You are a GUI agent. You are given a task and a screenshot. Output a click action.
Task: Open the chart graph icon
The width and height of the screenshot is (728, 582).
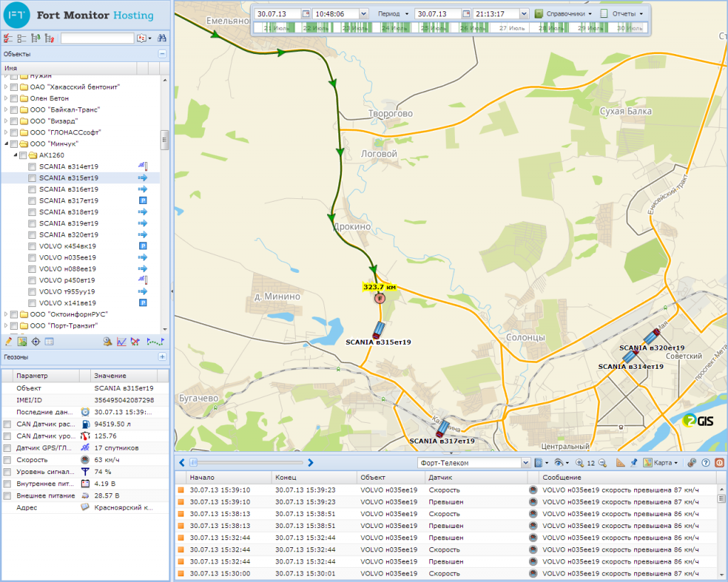tap(121, 342)
